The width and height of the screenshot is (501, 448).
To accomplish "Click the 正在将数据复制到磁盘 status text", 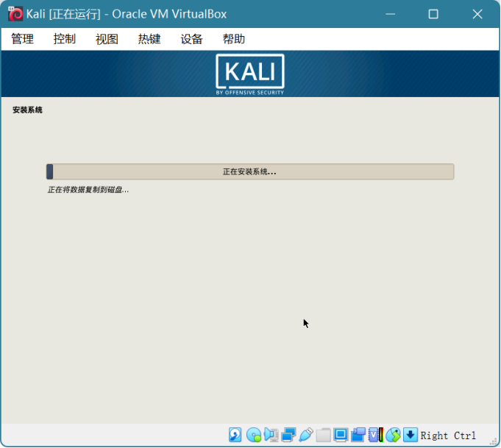I will coord(88,190).
